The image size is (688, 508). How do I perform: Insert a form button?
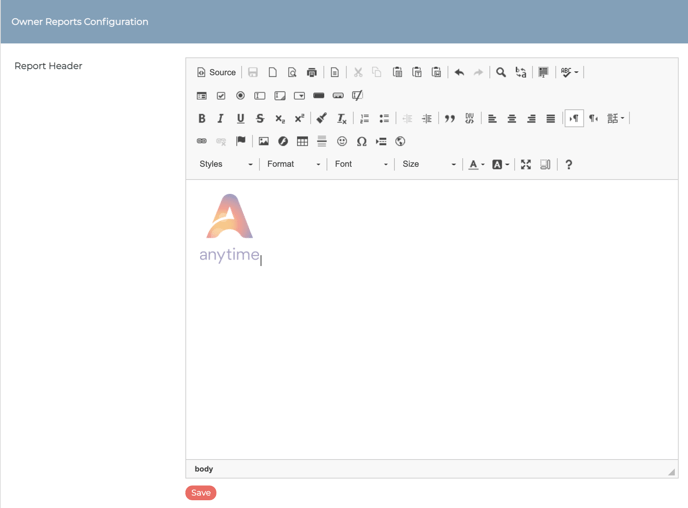click(x=319, y=96)
